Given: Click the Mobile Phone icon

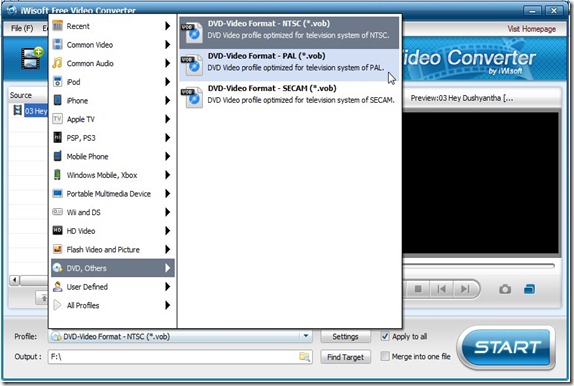Looking at the screenshot, I should click(x=57, y=156).
